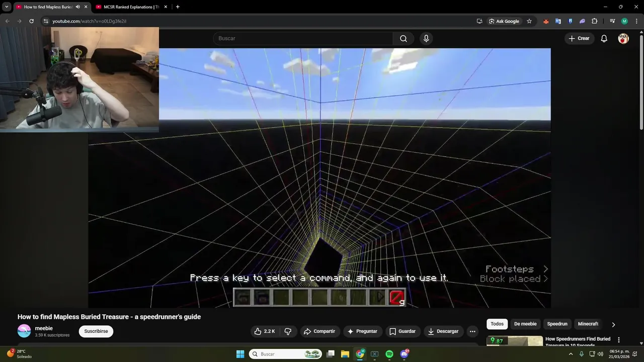Viewport: 644px width, 362px height.
Task: Click the Guardar save button
Action: pos(403,331)
